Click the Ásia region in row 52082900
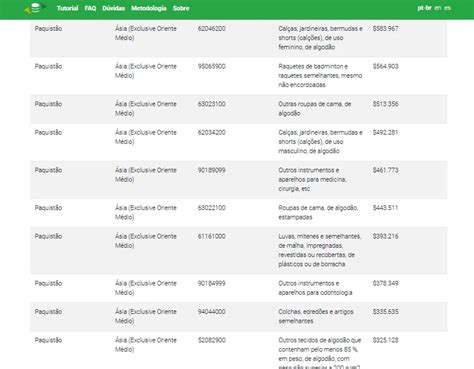Screen dimensions: 474x369 (146, 345)
